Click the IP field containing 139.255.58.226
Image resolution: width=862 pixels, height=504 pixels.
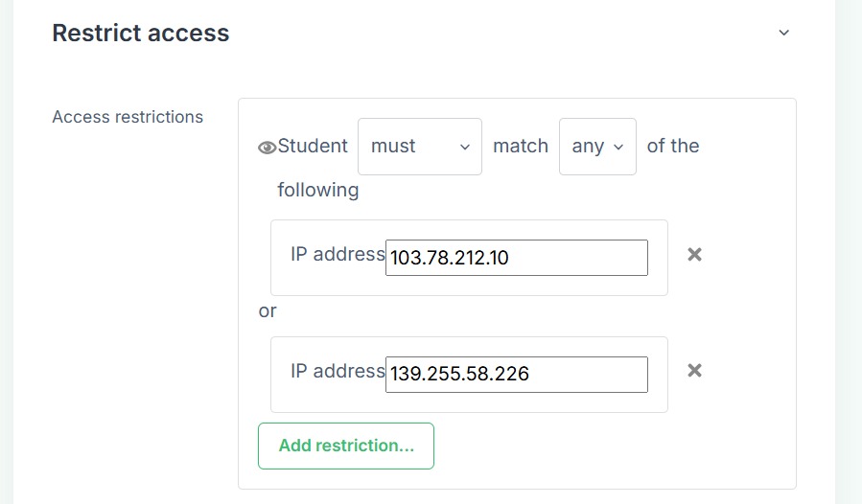pos(517,375)
